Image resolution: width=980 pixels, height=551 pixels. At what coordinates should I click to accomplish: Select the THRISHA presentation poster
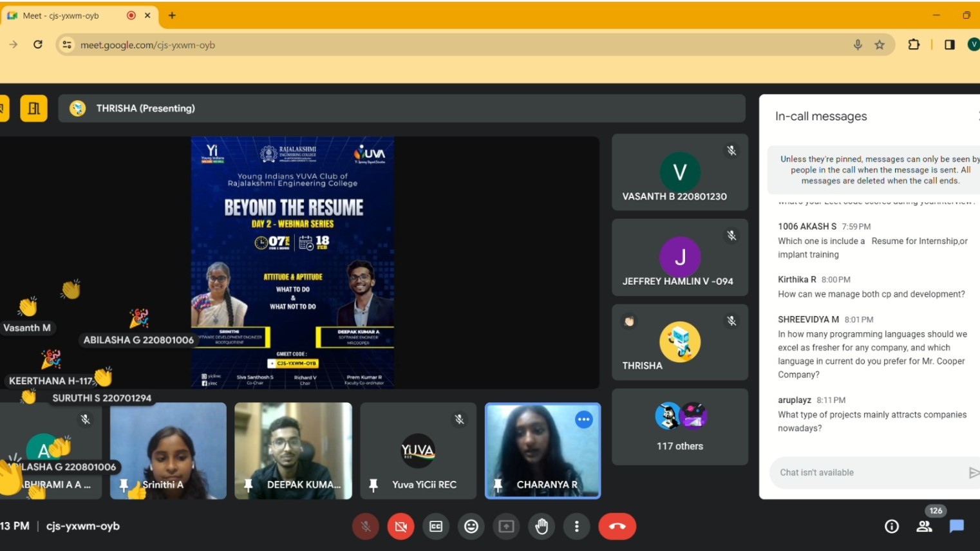coord(293,262)
